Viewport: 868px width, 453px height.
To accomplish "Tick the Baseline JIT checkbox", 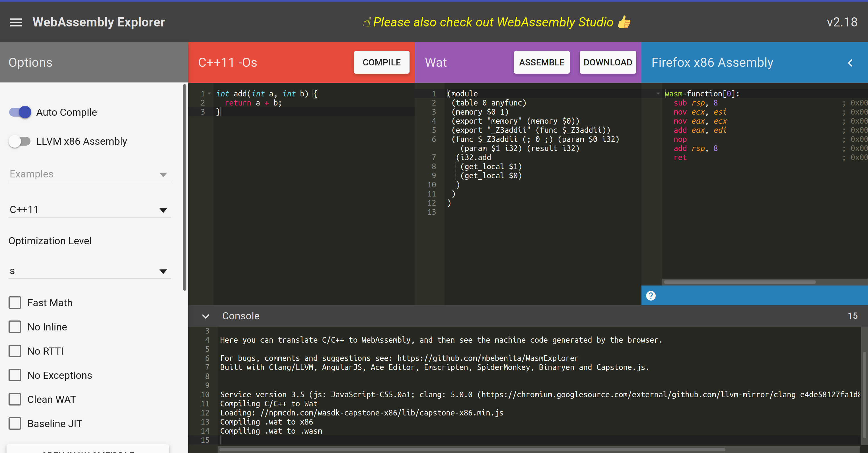I will click(15, 423).
